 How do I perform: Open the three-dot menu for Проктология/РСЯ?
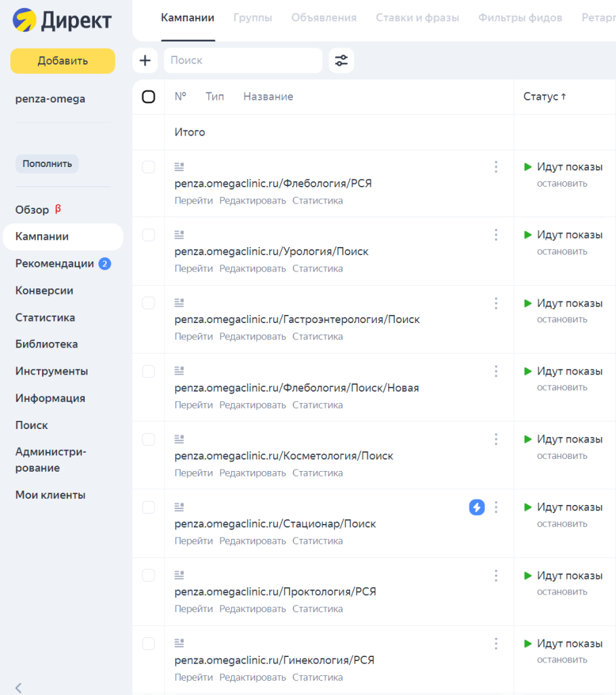(496, 576)
